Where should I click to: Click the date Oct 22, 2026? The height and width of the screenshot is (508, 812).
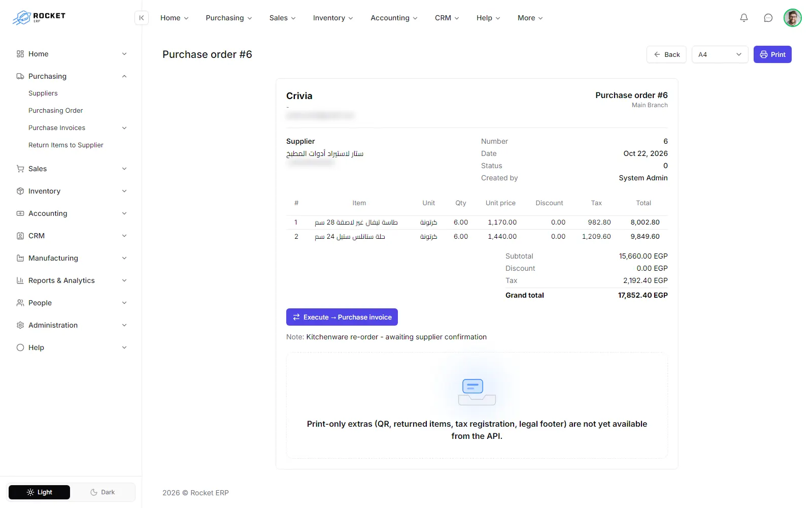(646, 153)
